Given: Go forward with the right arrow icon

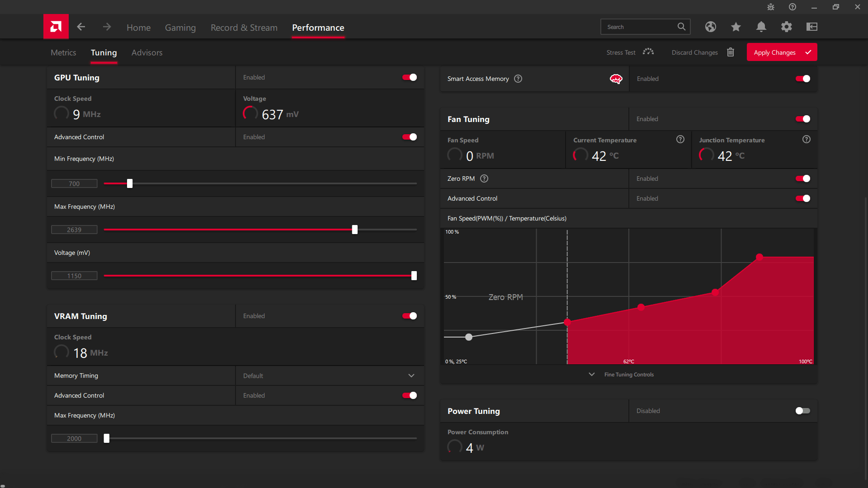Looking at the screenshot, I should tap(107, 27).
